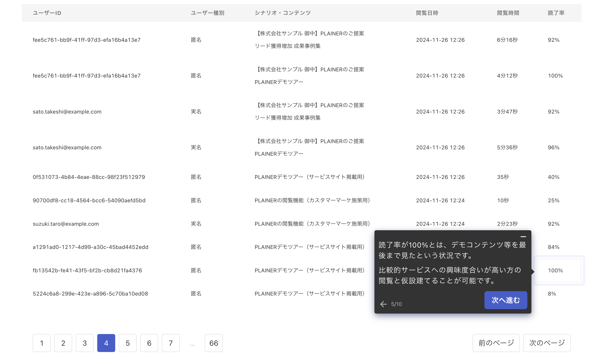The height and width of the screenshot is (364, 595).
Task: Go to page 1
Action: [x=42, y=343]
